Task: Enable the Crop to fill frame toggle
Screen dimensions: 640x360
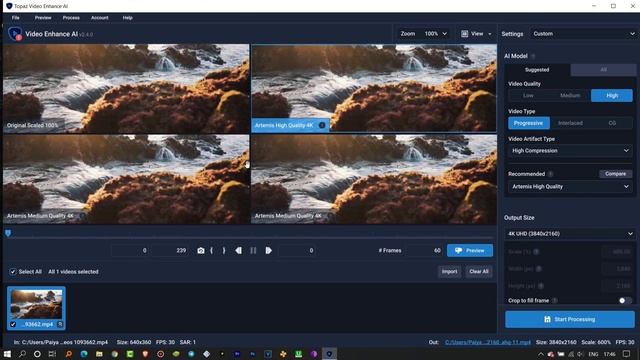Action: point(624,300)
